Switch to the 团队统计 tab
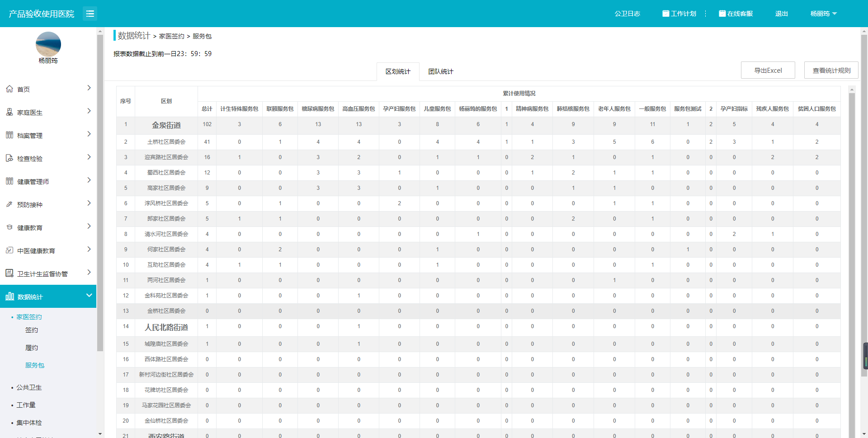The height and width of the screenshot is (438, 868). 440,71
